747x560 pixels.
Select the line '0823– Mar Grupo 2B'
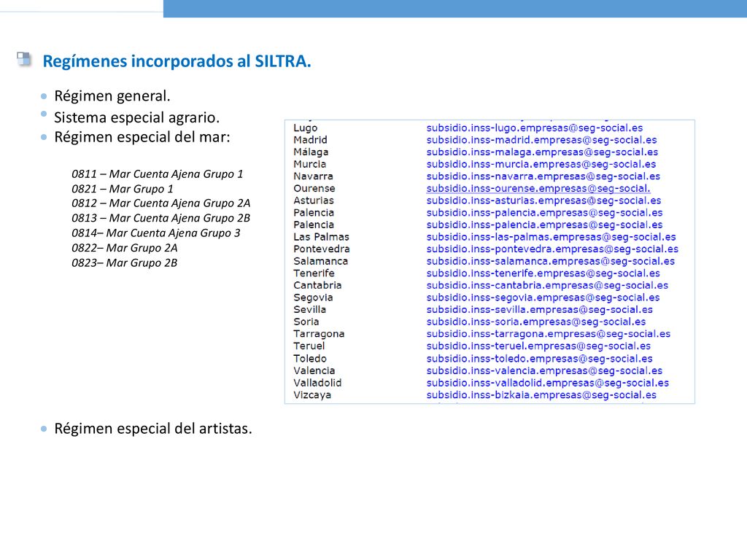click(124, 262)
